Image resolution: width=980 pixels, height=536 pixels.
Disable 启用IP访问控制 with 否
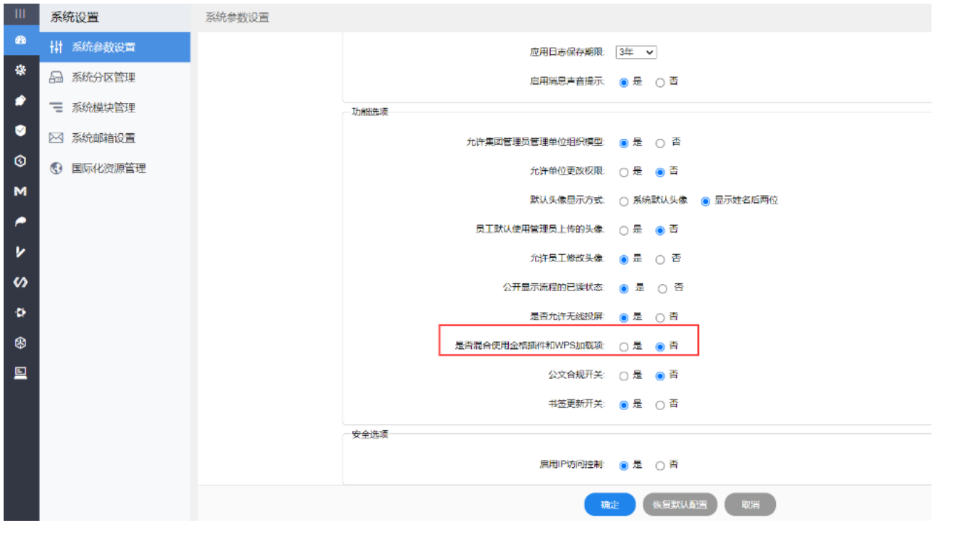(x=660, y=466)
